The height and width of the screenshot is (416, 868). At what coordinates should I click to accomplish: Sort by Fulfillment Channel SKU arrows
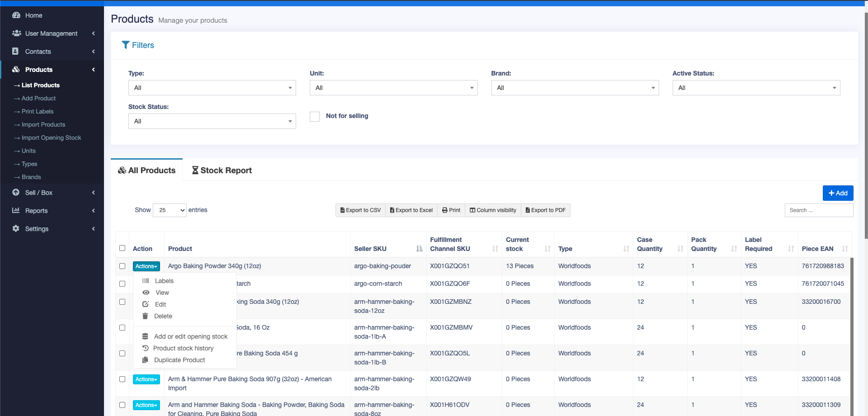(x=495, y=249)
